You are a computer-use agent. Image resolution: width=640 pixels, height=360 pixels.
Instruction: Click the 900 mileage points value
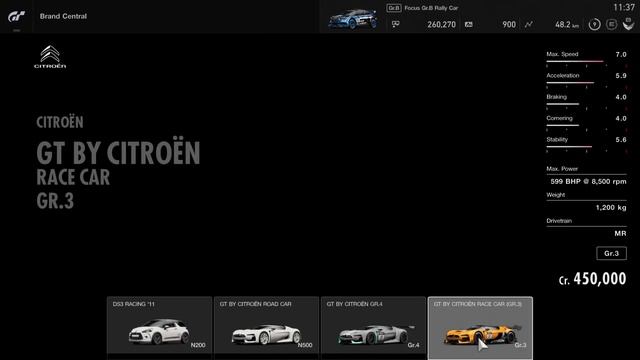[x=509, y=24]
